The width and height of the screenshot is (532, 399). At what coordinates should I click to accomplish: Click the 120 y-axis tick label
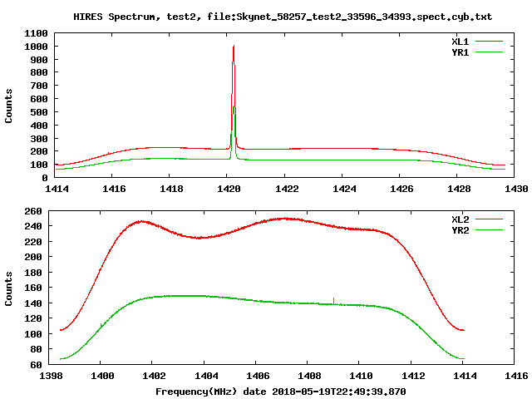33,318
